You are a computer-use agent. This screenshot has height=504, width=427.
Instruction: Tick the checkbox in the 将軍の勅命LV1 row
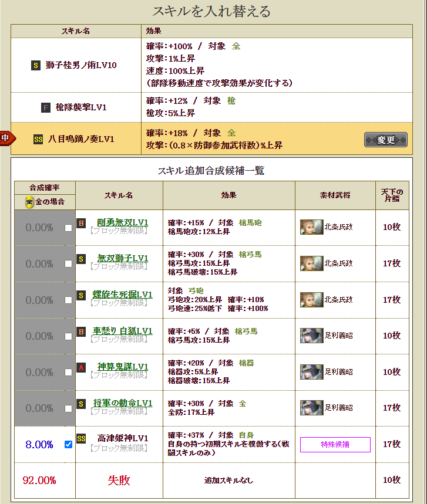(x=68, y=408)
